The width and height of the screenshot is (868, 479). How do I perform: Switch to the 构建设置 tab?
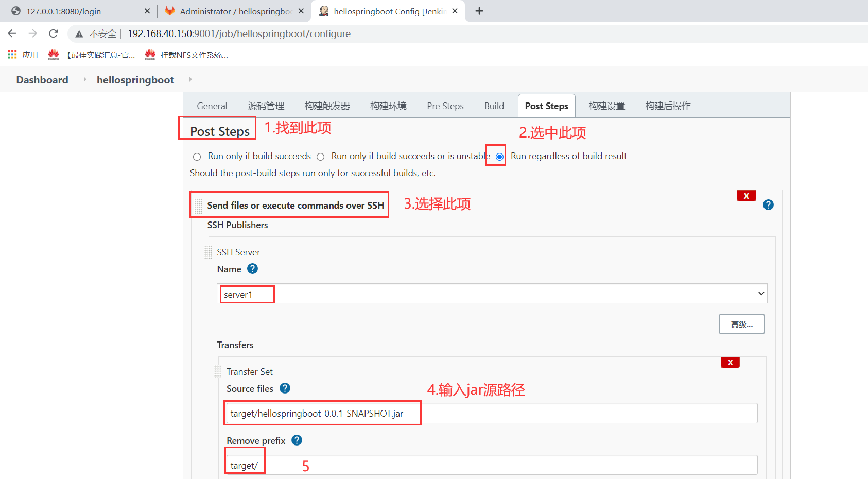pyautogui.click(x=607, y=106)
